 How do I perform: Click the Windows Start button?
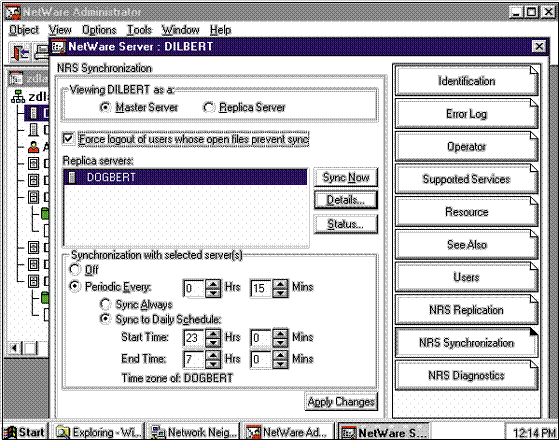click(26, 432)
